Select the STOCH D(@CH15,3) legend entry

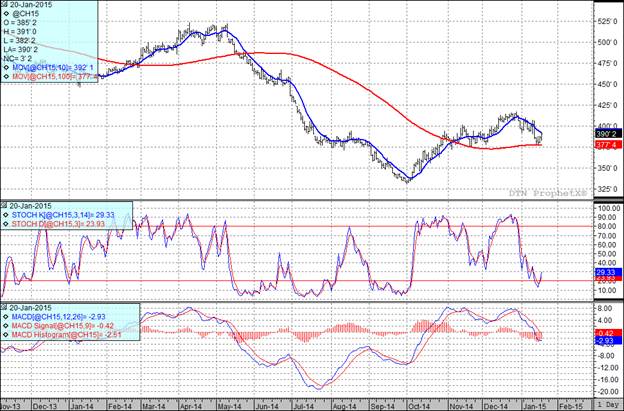point(58,224)
